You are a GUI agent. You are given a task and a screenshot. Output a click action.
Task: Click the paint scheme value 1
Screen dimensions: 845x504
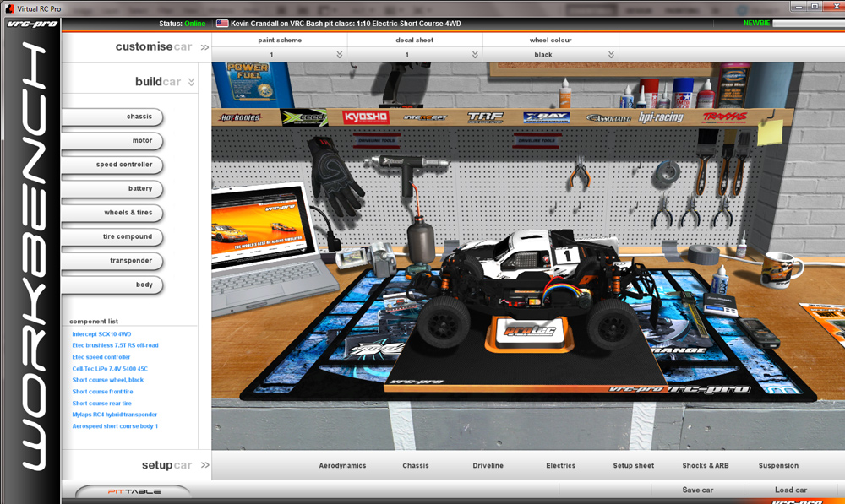click(x=271, y=55)
